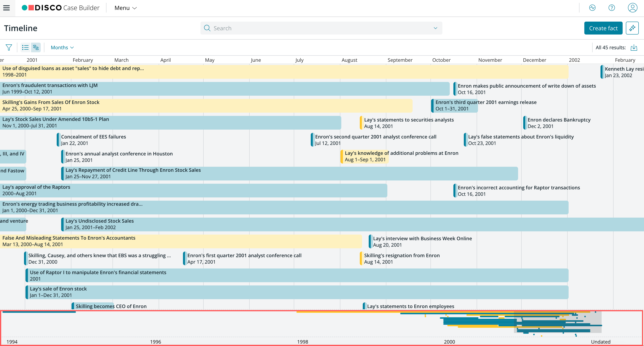Open the hamburger navigation menu
Viewport: 644px width, 346px height.
point(6,8)
